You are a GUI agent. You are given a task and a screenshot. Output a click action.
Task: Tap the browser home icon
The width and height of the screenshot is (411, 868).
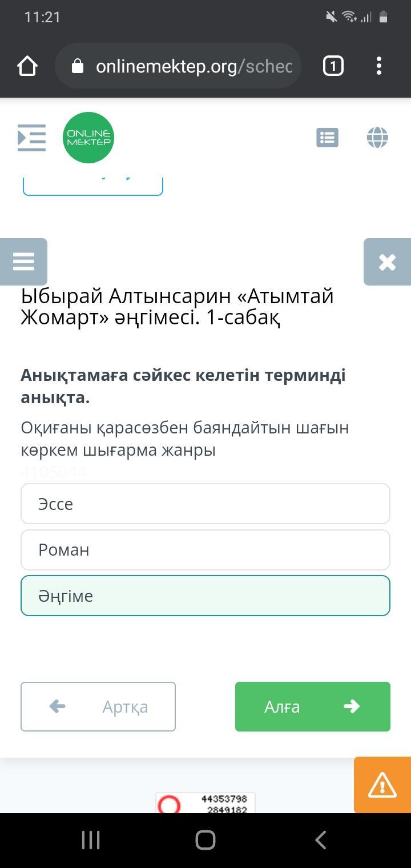[x=27, y=66]
